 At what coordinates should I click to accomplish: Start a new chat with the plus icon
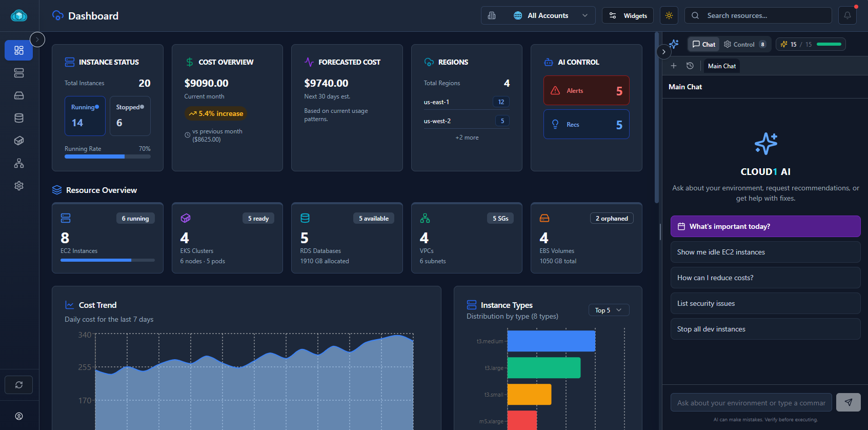[674, 66]
